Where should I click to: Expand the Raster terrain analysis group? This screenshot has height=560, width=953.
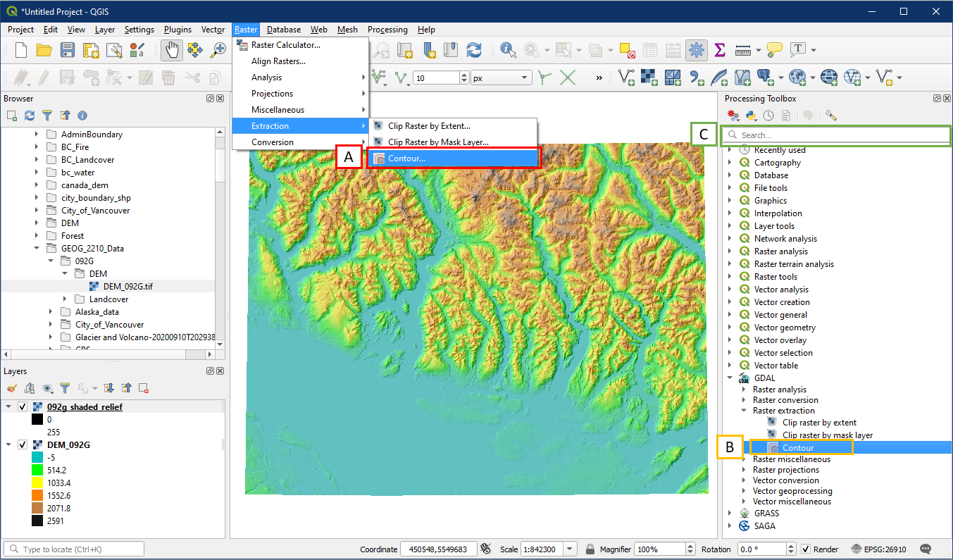tap(730, 264)
